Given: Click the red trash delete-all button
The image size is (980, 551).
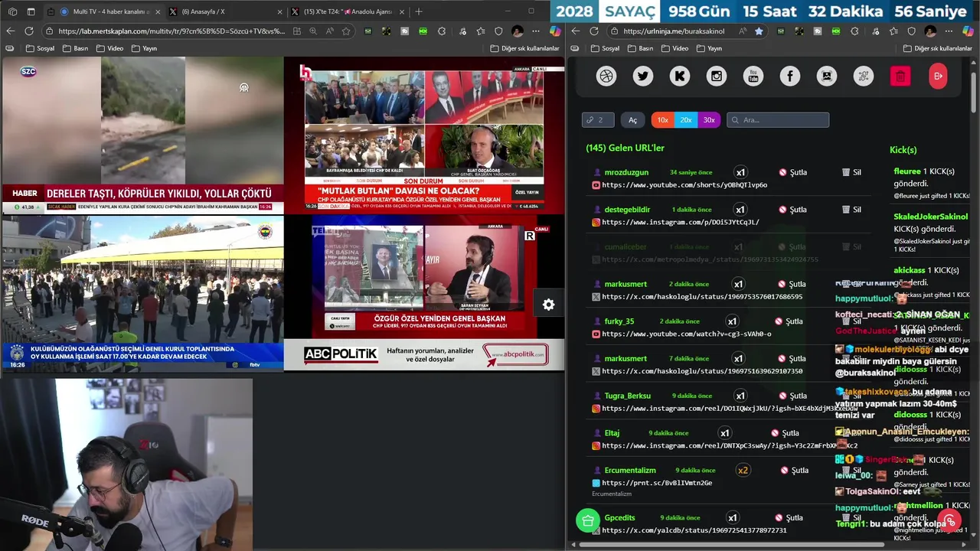Looking at the screenshot, I should pos(900,76).
